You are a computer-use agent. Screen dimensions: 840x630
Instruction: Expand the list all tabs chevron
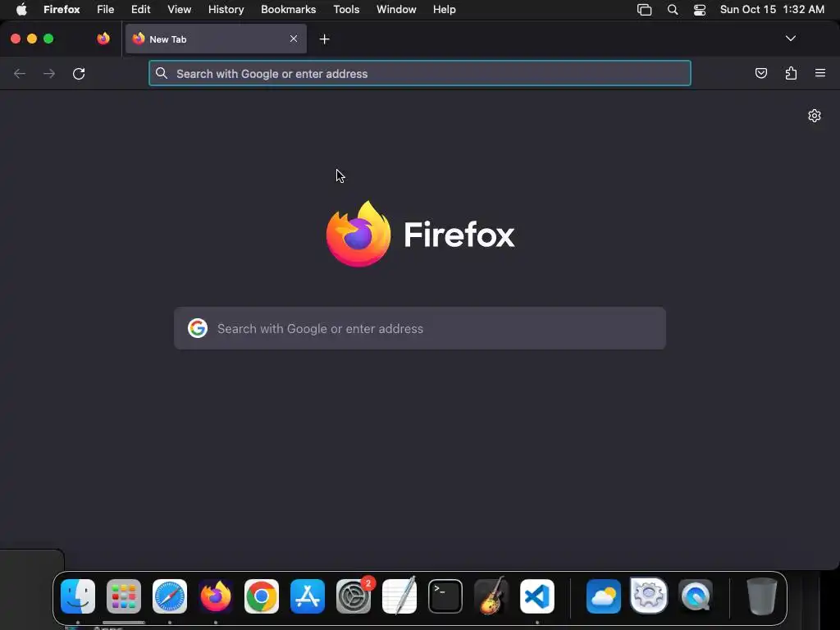[790, 39]
